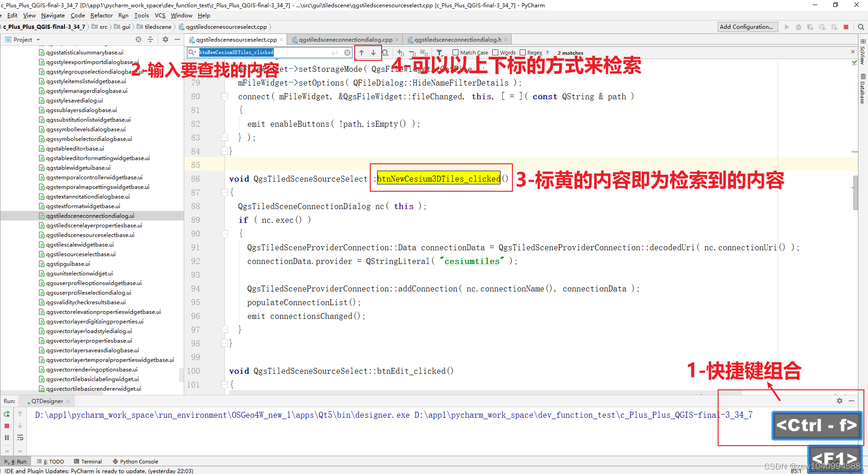
Task: Enable Match Case in the search bar
Action: click(x=455, y=52)
